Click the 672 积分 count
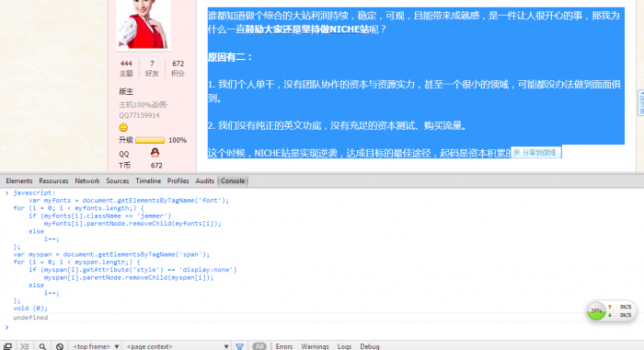The height and width of the screenshot is (350, 644). tap(178, 68)
